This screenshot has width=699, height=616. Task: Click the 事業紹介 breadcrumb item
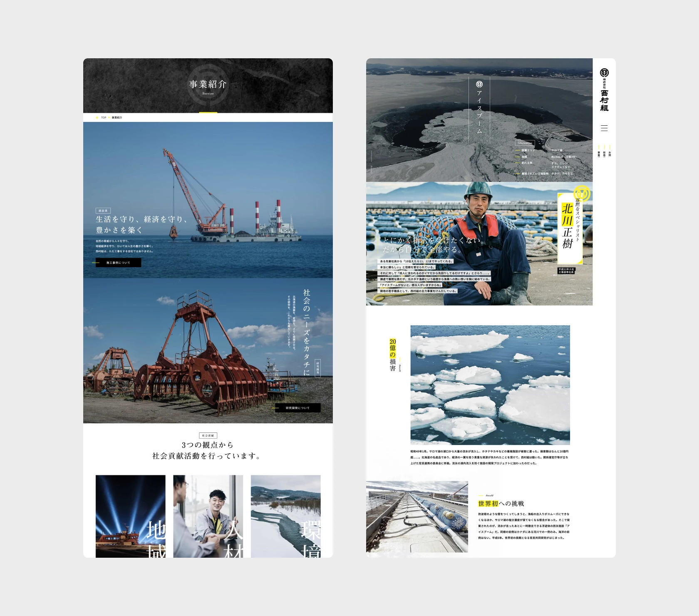117,117
